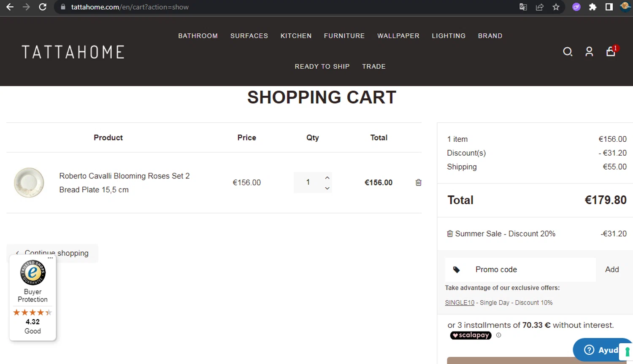
Task: Click the 4.32 Good rating text
Action: pos(32,326)
